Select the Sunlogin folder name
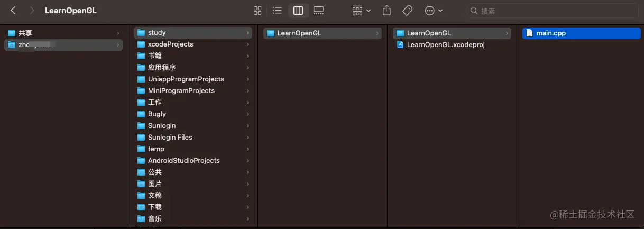Viewport: 644px width, 229px height. pyautogui.click(x=162, y=126)
